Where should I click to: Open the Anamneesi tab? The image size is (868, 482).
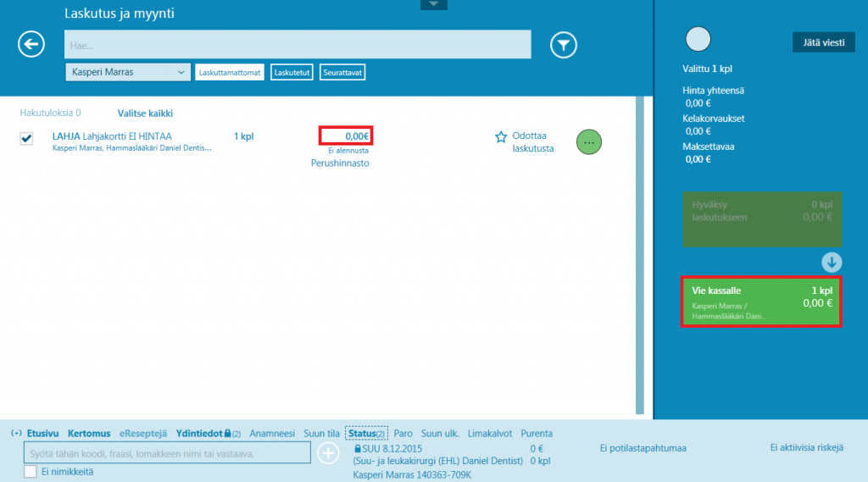pyautogui.click(x=273, y=433)
